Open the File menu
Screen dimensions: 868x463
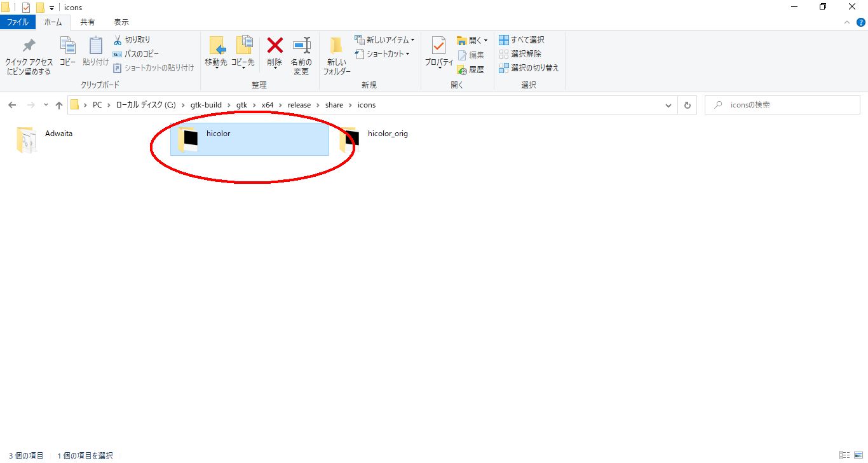point(18,21)
